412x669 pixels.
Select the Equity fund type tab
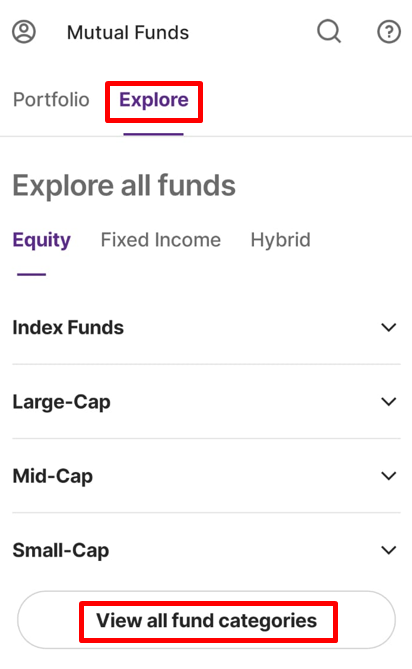pyautogui.click(x=41, y=240)
